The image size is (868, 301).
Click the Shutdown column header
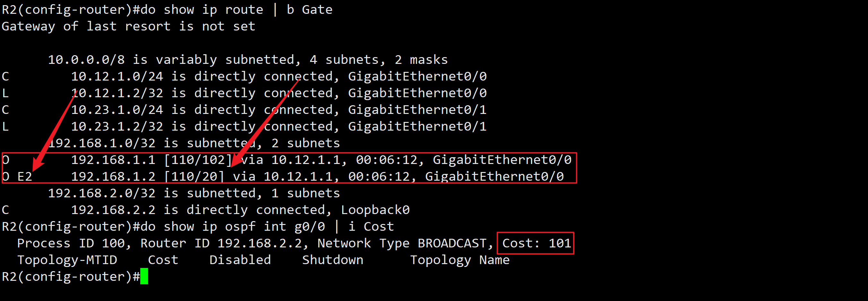click(x=333, y=260)
